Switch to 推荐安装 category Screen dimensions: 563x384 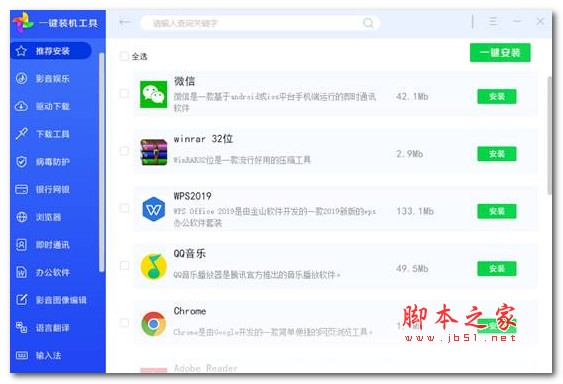(51, 51)
